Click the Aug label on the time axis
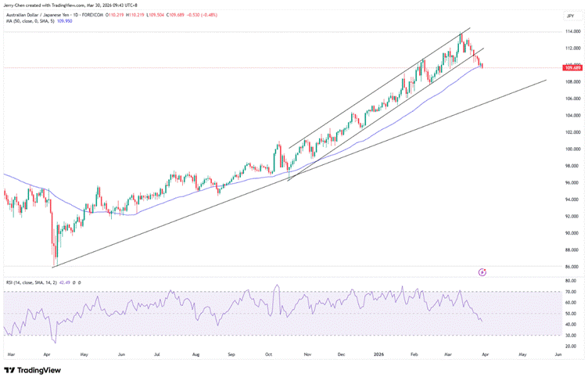Image resolution: width=588 pixels, height=381 pixels. [x=195, y=354]
